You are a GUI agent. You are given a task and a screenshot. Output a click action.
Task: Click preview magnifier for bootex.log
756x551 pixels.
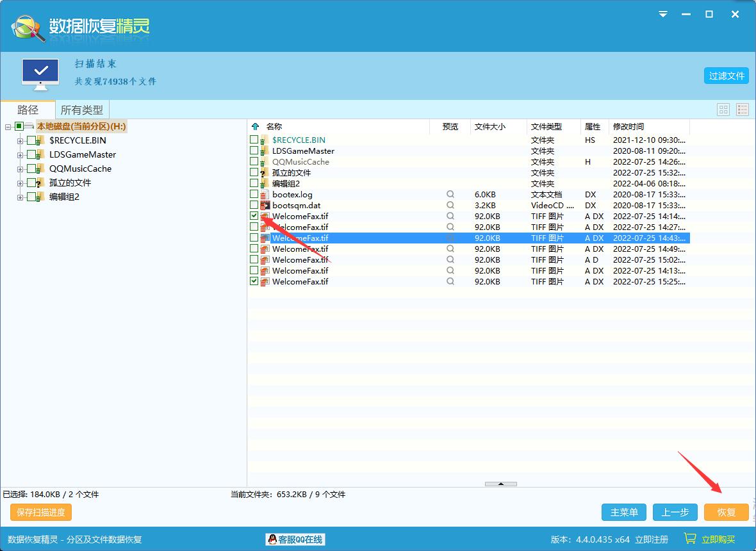[450, 194]
